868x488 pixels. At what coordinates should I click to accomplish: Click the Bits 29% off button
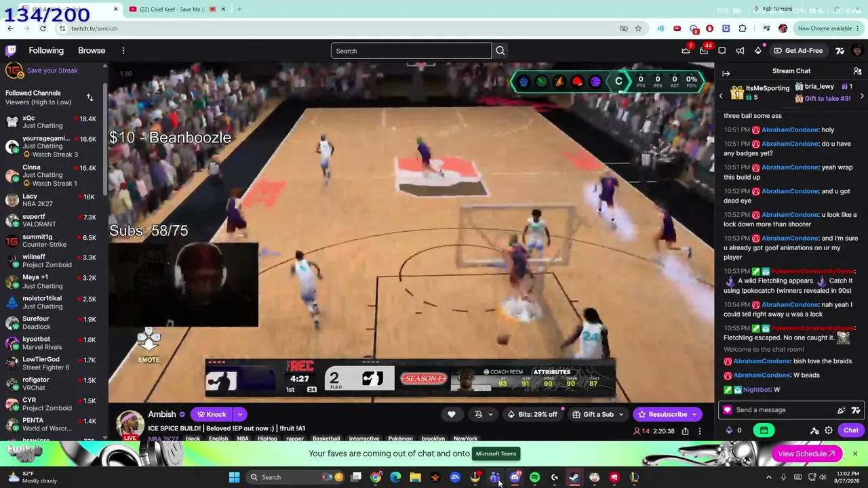click(532, 414)
